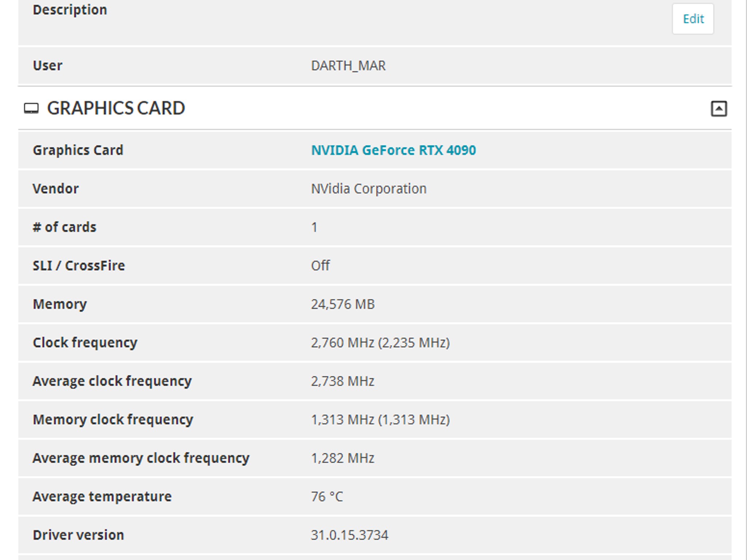Click the Average memory clock frequency value
This screenshot has width=747, height=560.
[342, 458]
